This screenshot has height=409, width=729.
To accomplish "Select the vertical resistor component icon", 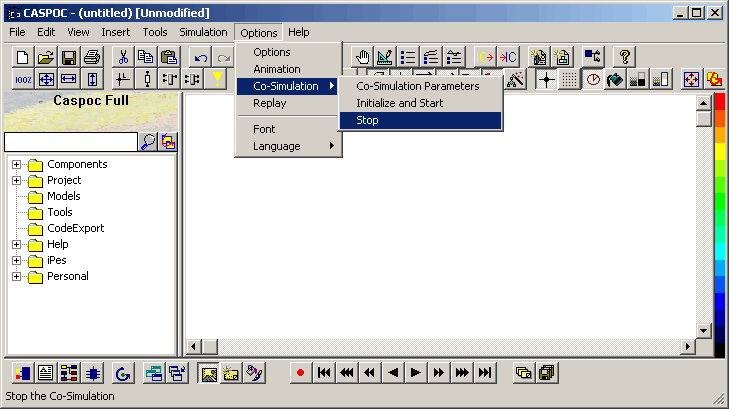I will coord(147,79).
